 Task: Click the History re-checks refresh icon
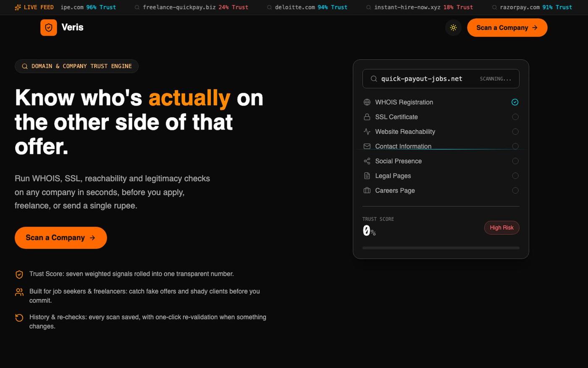[x=19, y=318]
